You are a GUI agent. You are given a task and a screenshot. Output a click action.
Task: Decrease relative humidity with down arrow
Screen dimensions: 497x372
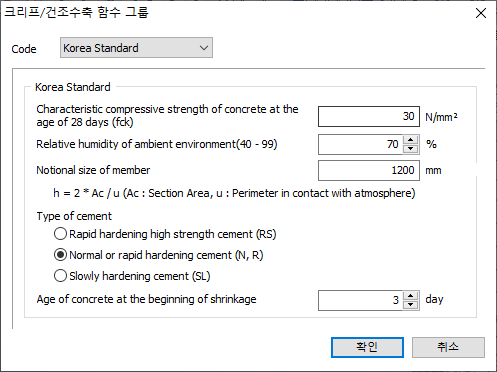pyautogui.click(x=411, y=149)
